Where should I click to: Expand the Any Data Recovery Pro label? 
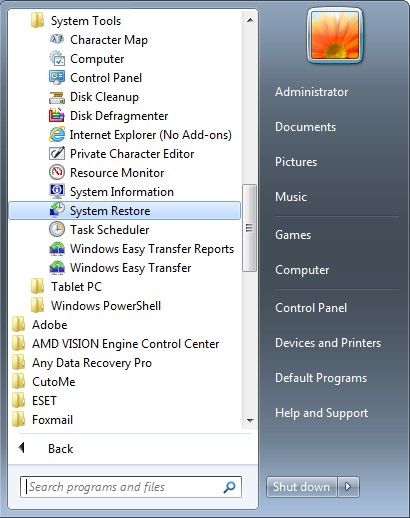pos(92,363)
